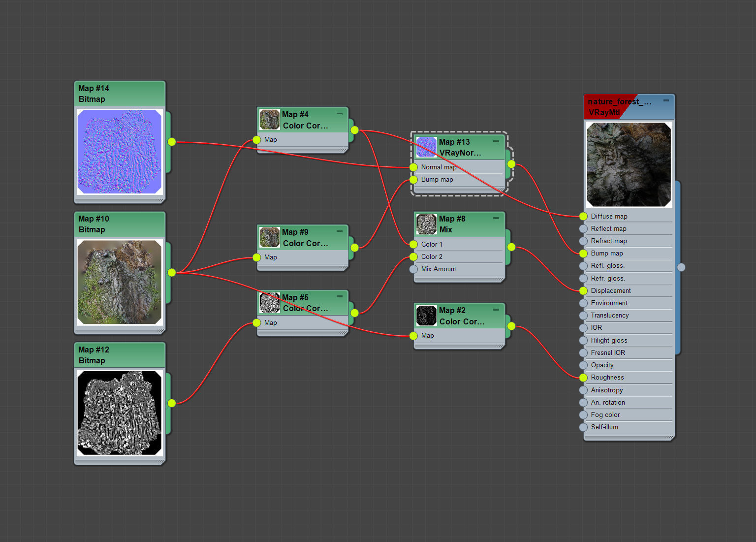Collapse the Map #9 node with minus button

tap(340, 231)
